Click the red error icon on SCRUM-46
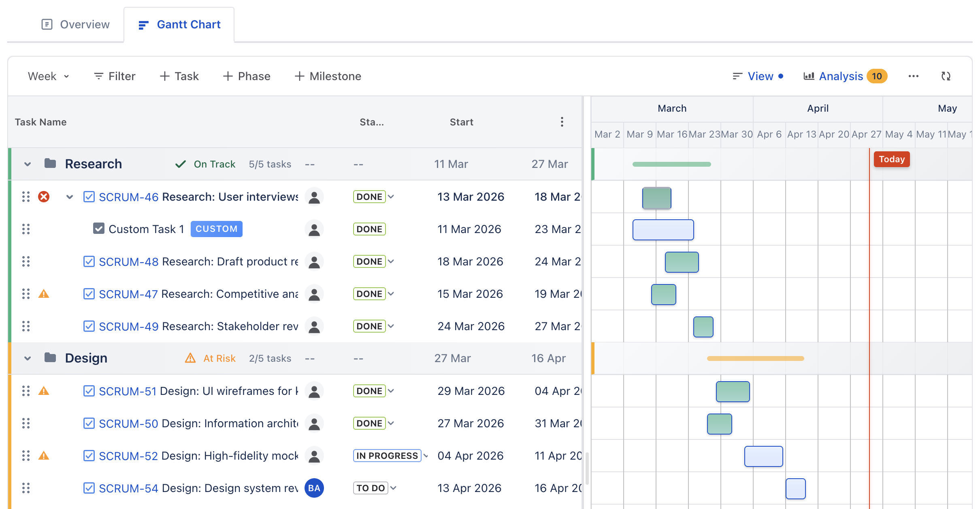The image size is (980, 509). (x=44, y=197)
